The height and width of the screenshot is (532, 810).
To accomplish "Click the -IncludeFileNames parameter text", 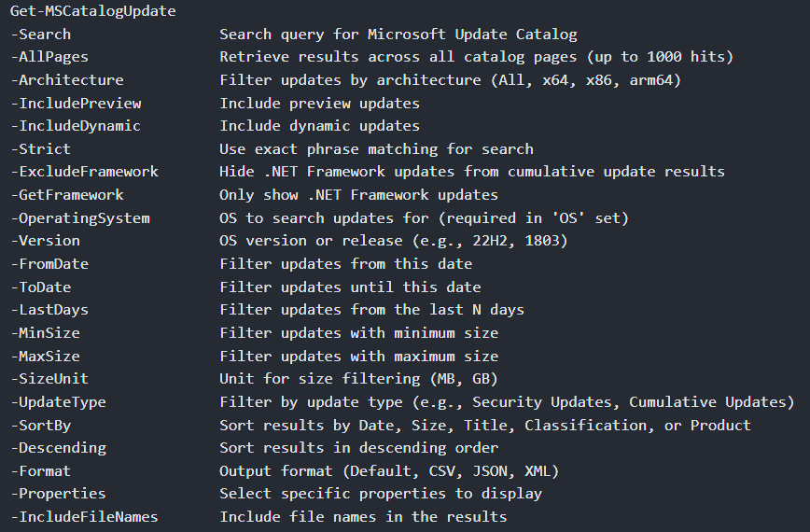I will point(85,517).
